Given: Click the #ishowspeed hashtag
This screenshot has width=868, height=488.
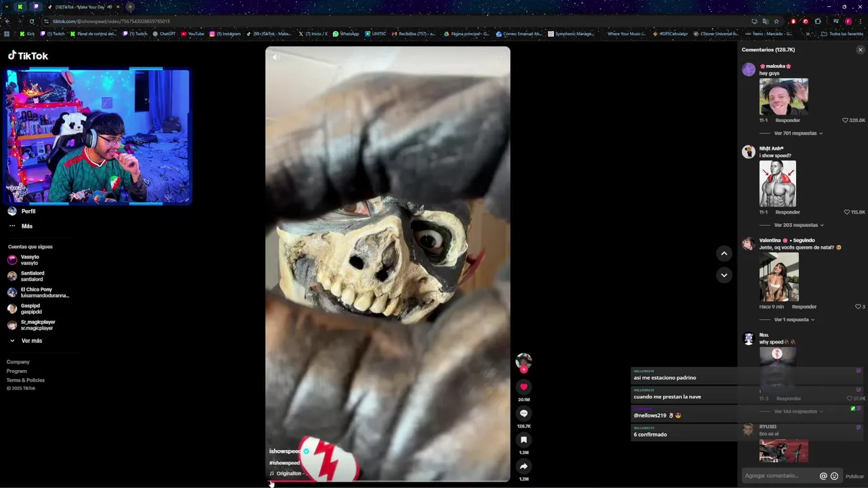Looking at the screenshot, I should pyautogui.click(x=285, y=463).
